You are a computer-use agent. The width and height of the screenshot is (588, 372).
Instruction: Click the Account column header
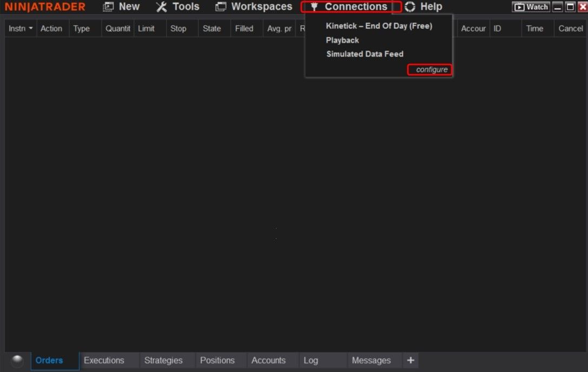tap(473, 29)
